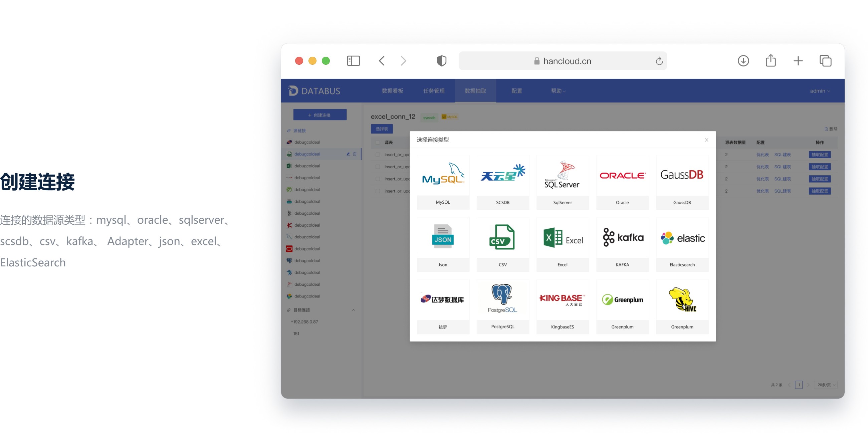Reload the page in the browser
868x442 pixels.
point(659,61)
